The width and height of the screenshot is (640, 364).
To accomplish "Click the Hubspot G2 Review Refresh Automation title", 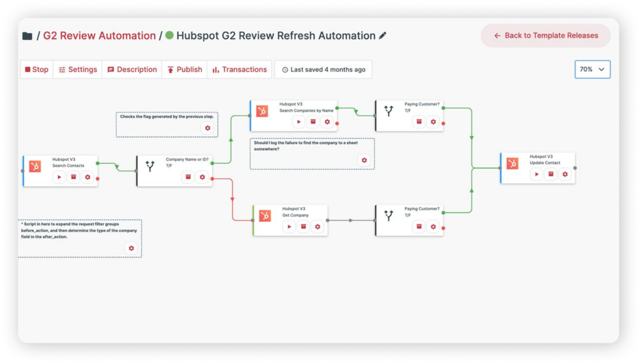I will (x=276, y=36).
